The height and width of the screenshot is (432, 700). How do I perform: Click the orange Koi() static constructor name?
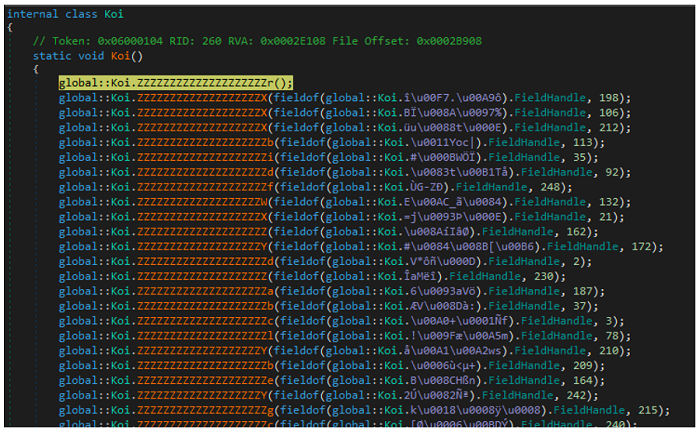click(121, 56)
